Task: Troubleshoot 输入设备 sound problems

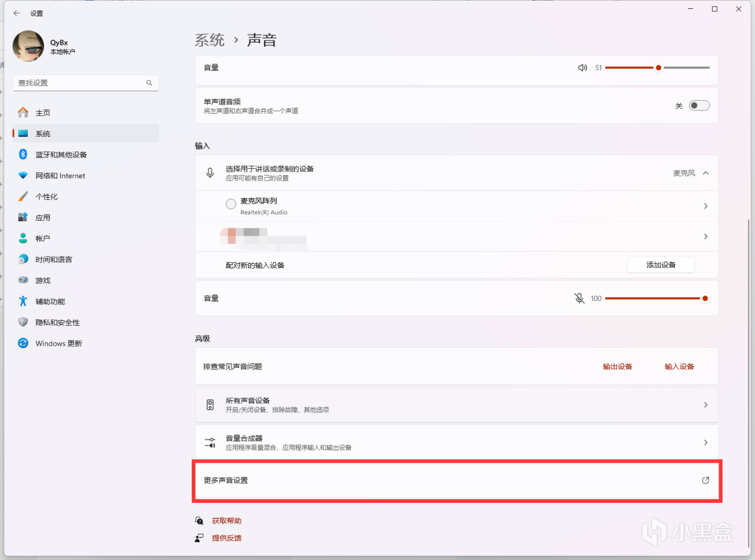Action: coord(679,366)
